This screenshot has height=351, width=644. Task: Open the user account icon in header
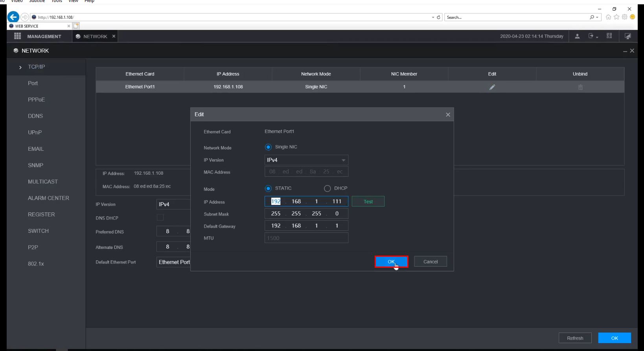(577, 36)
